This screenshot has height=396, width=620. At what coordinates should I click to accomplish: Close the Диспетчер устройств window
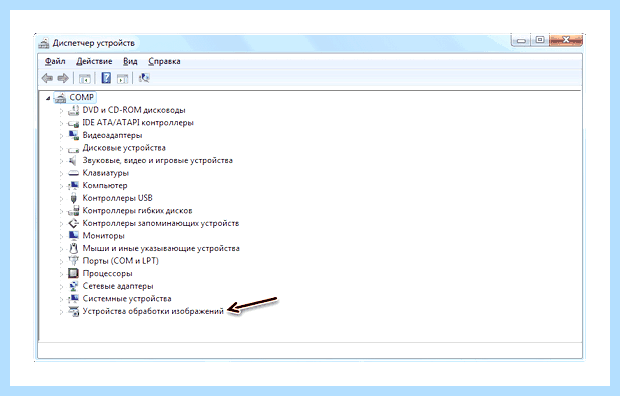[566, 40]
